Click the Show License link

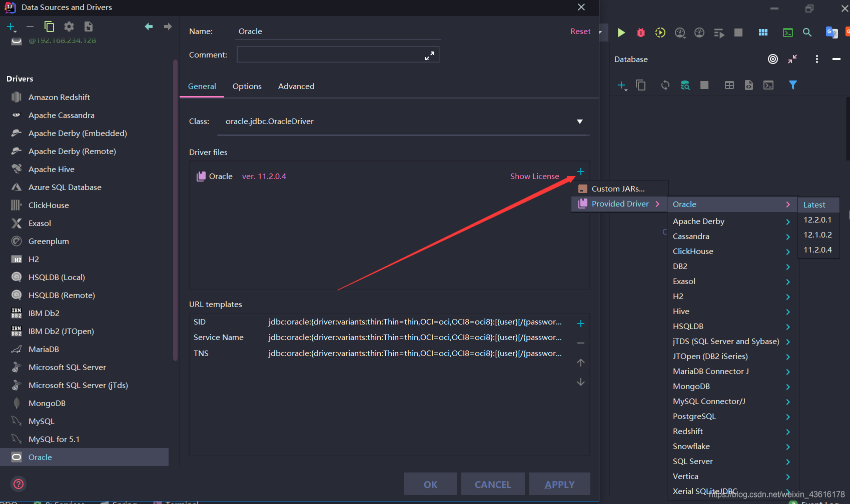click(x=534, y=176)
